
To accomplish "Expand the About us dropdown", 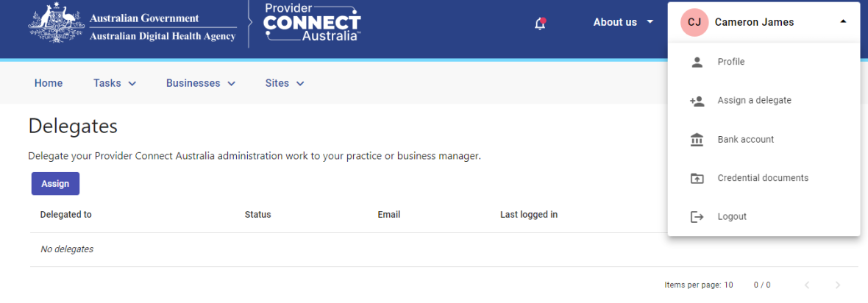I will [x=623, y=22].
